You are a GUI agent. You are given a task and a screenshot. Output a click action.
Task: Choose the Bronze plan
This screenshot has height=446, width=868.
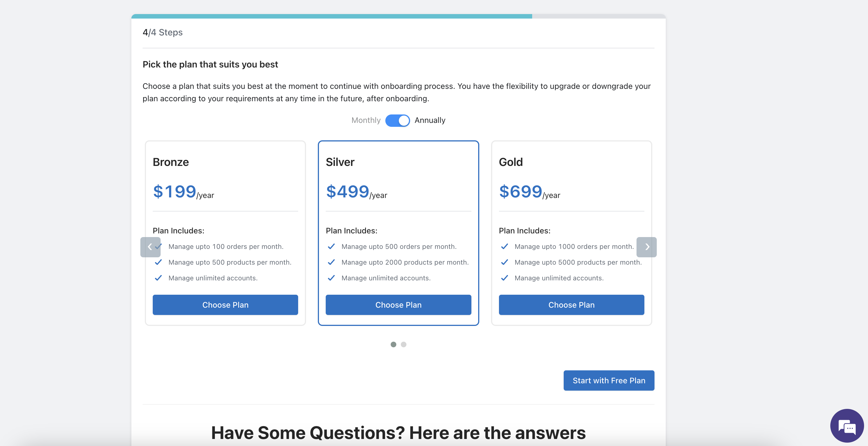coord(225,305)
